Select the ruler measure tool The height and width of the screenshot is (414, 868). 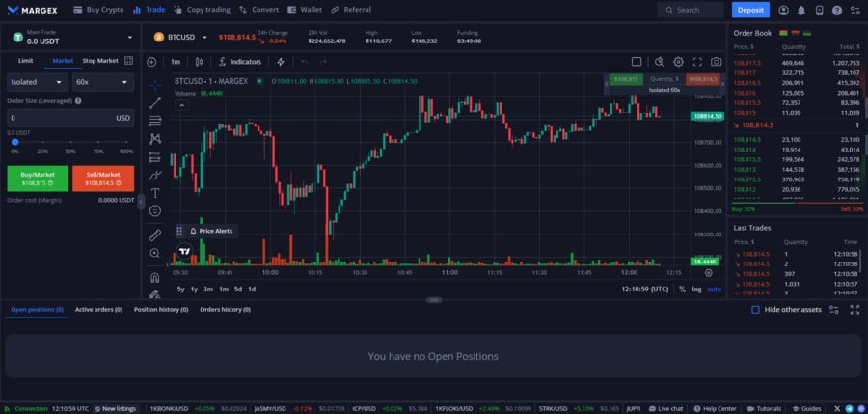point(155,235)
